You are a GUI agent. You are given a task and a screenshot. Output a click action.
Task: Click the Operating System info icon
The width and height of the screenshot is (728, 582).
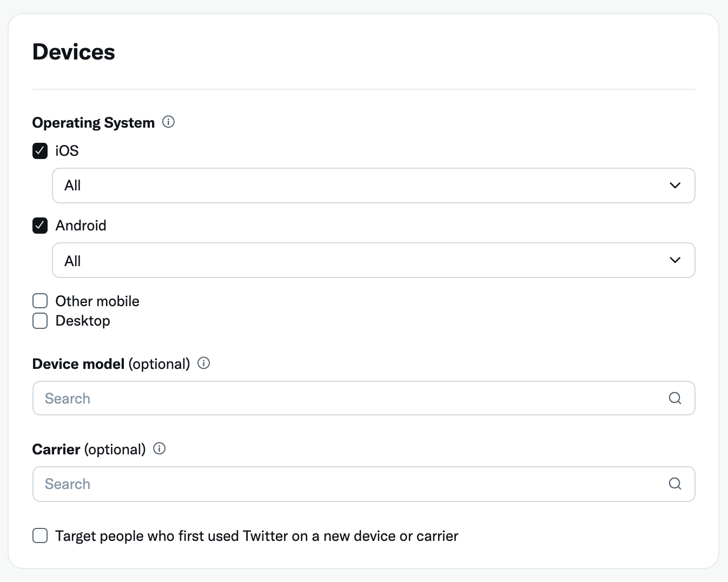168,122
